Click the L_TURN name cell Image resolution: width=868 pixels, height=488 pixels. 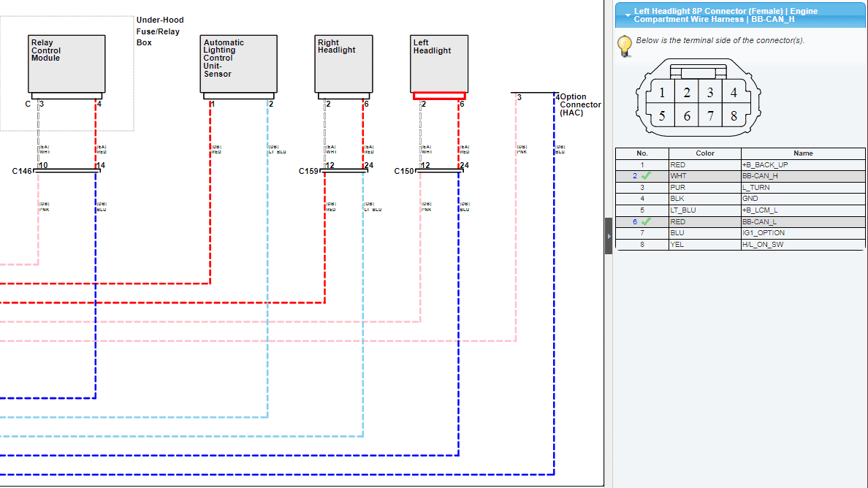click(x=803, y=188)
